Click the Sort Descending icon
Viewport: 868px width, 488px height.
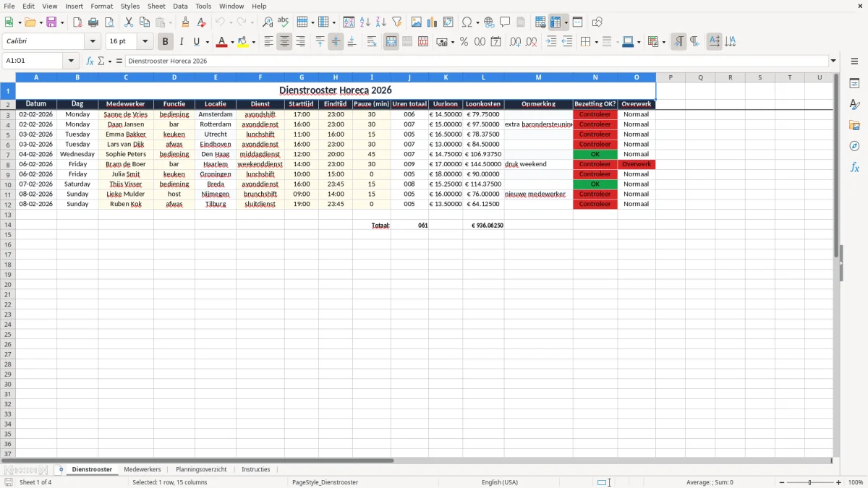[381, 22]
